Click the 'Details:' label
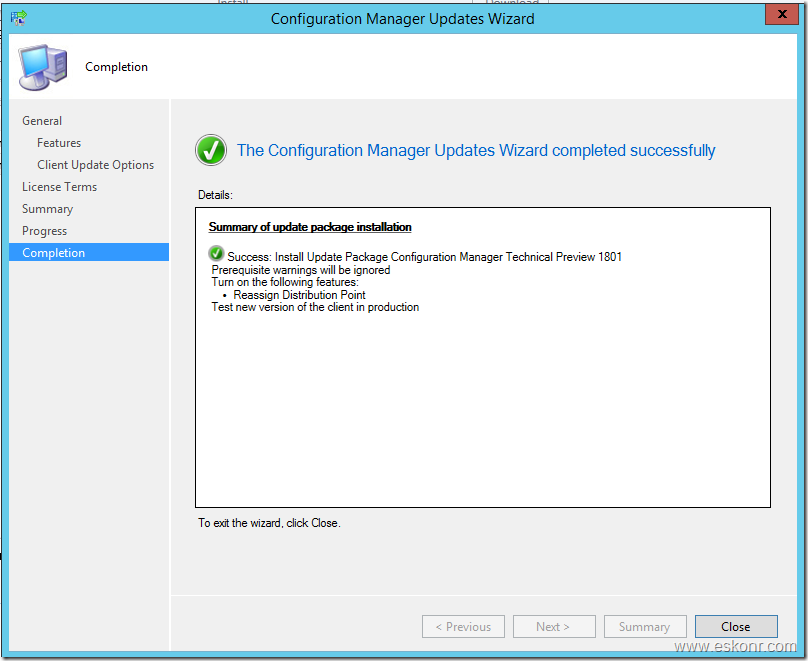The height and width of the screenshot is (661, 808). (215, 195)
